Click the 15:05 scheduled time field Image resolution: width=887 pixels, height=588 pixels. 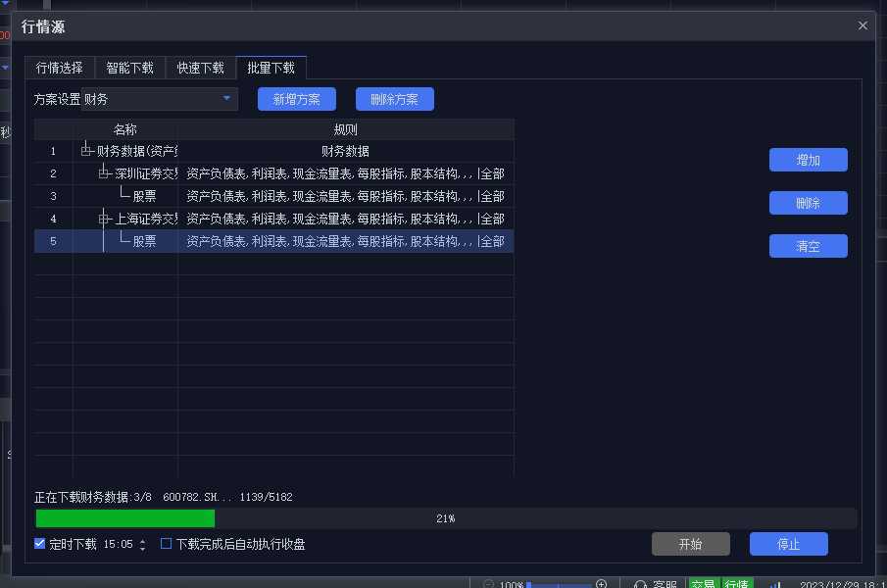pyautogui.click(x=119, y=544)
